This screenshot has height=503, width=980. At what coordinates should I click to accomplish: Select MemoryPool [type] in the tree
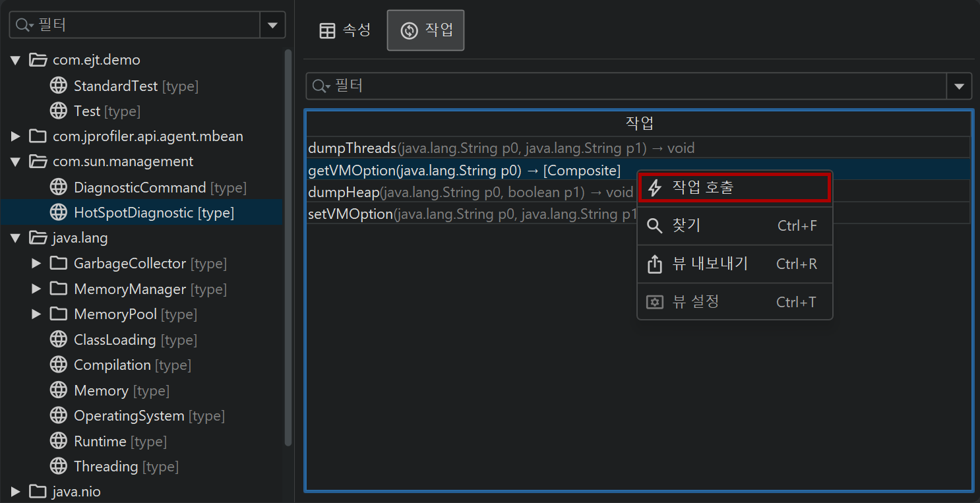[135, 314]
